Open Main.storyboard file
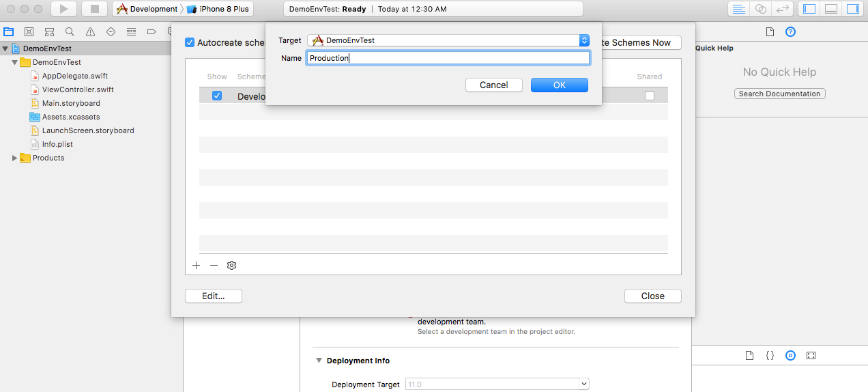Image resolution: width=868 pixels, height=392 pixels. (71, 103)
